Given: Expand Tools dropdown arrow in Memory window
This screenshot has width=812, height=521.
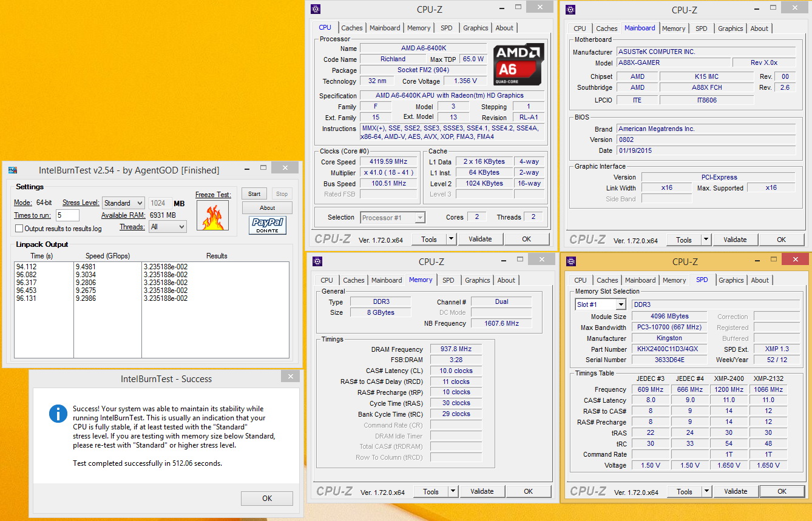Looking at the screenshot, I should (x=453, y=491).
